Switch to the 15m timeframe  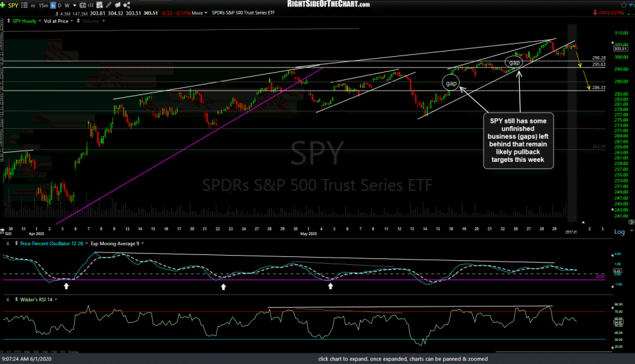[x=44, y=6]
